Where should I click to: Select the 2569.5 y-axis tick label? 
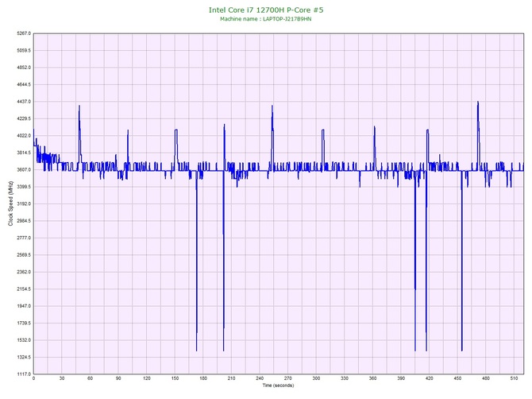point(24,254)
